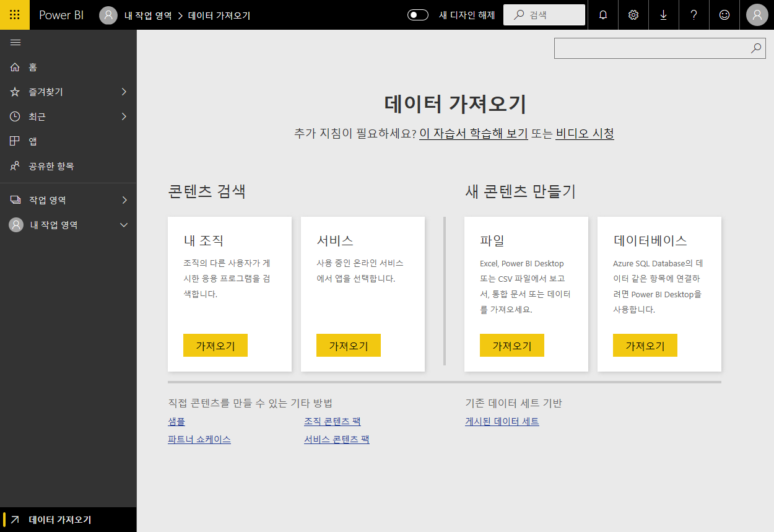
Task: Click Power BI logo text
Action: (61, 15)
